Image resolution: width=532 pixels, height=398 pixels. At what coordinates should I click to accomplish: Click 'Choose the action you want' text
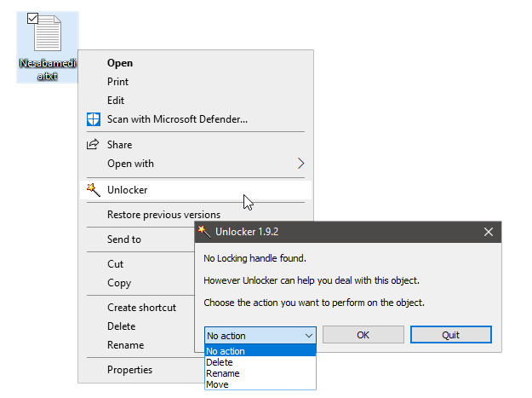pyautogui.click(x=314, y=303)
